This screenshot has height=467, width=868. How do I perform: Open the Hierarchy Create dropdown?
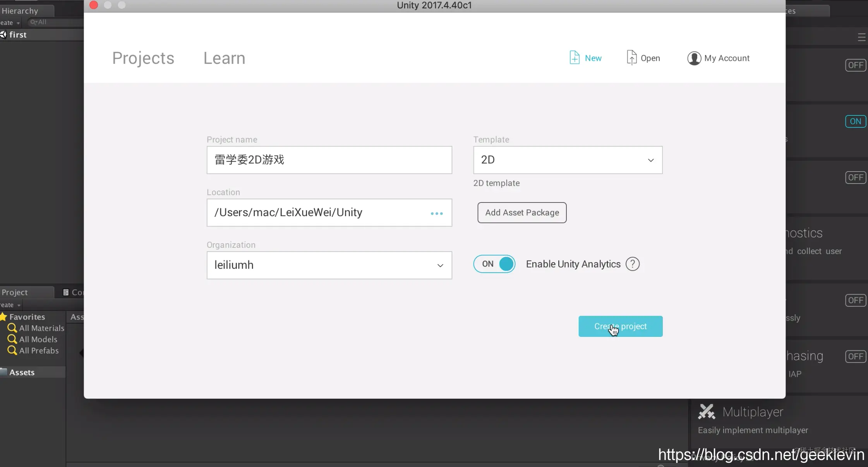10,23
